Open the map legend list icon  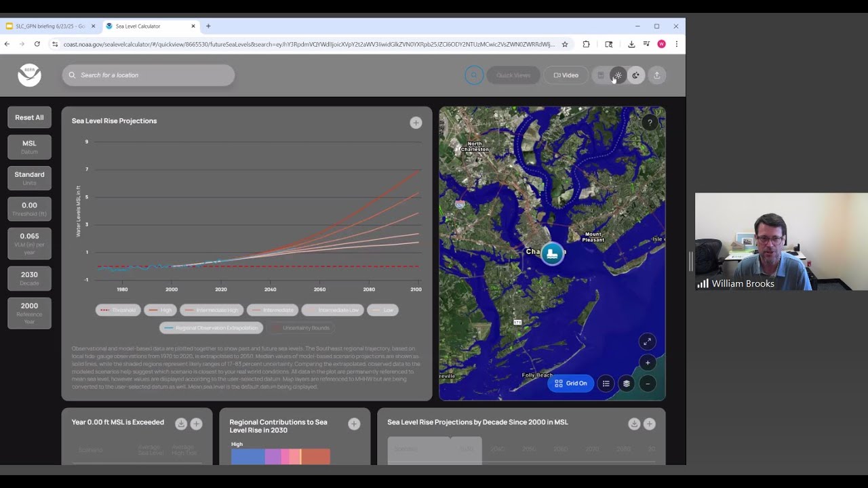click(606, 384)
